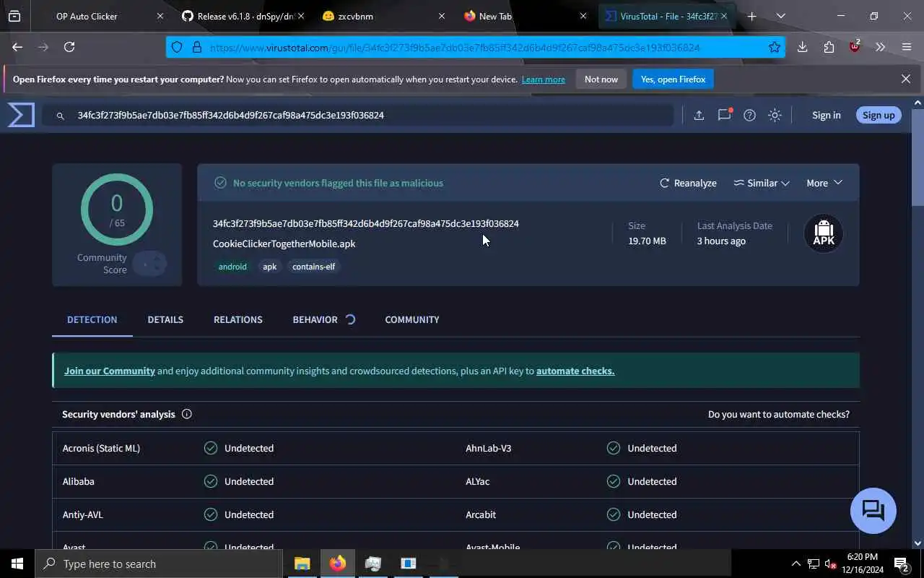Click Do you want to automate checks?

(x=779, y=414)
